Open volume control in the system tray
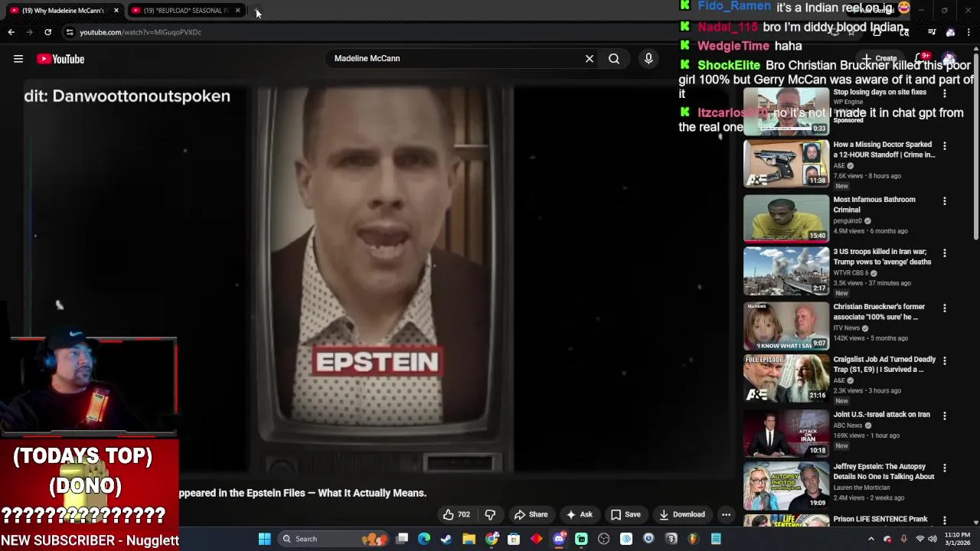980x551 pixels. coord(934,539)
